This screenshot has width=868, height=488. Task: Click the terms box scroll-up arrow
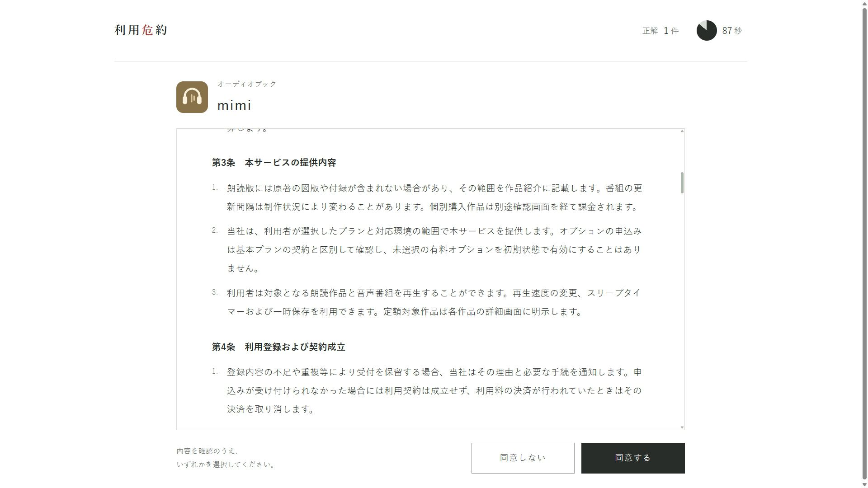click(682, 131)
